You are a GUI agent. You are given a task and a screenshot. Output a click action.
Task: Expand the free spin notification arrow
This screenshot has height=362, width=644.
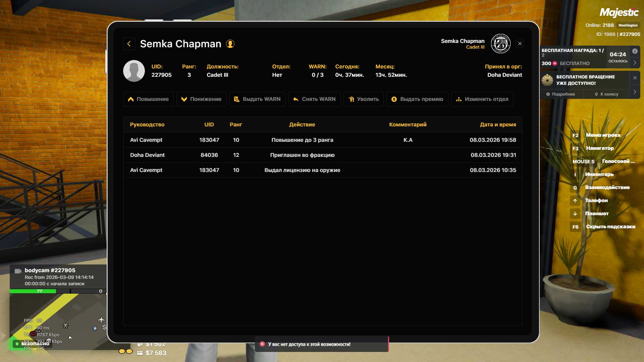click(635, 92)
